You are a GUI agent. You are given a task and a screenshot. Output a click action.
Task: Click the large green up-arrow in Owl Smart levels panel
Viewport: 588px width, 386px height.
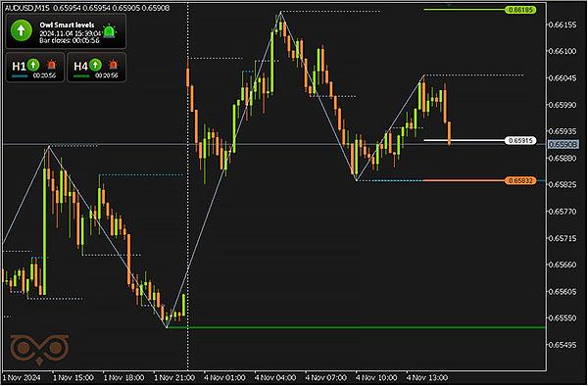pyautogui.click(x=22, y=30)
